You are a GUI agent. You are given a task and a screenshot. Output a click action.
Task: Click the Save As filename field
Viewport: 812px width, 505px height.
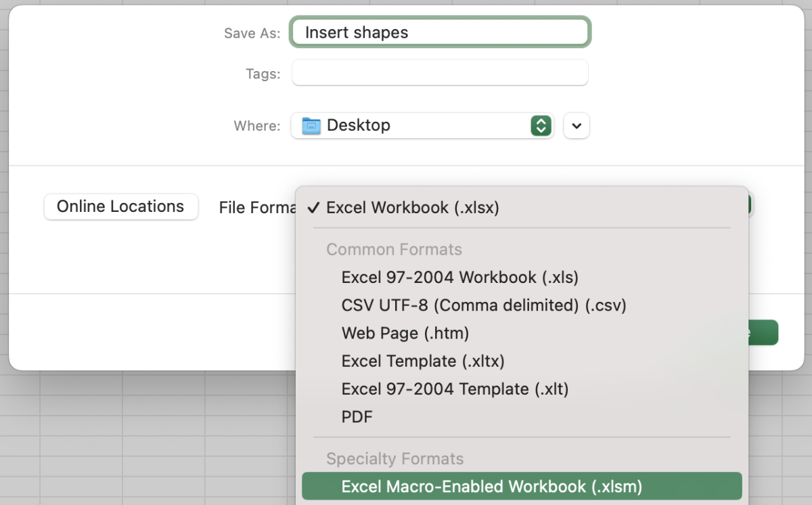point(441,32)
